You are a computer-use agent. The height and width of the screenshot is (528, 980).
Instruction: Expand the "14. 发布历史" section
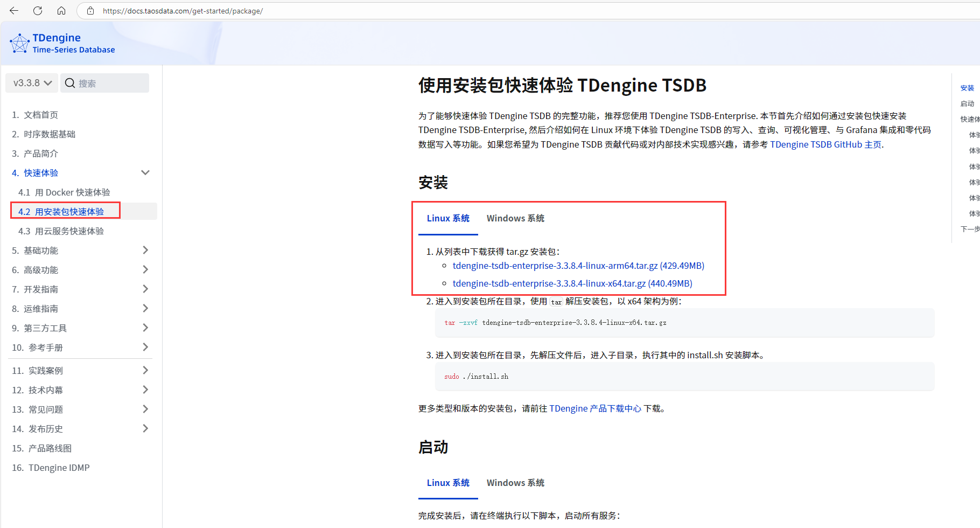point(145,428)
